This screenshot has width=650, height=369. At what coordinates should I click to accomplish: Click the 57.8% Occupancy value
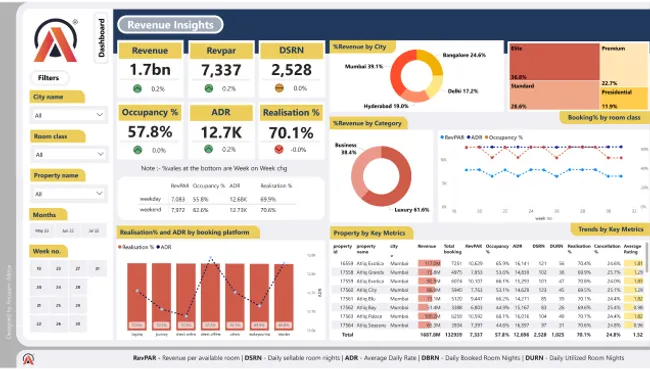(150, 132)
